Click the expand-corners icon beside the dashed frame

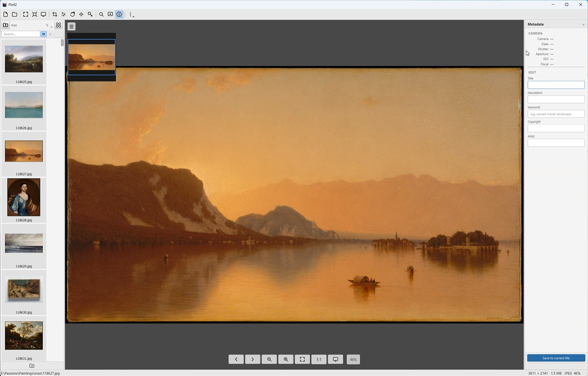34,15
